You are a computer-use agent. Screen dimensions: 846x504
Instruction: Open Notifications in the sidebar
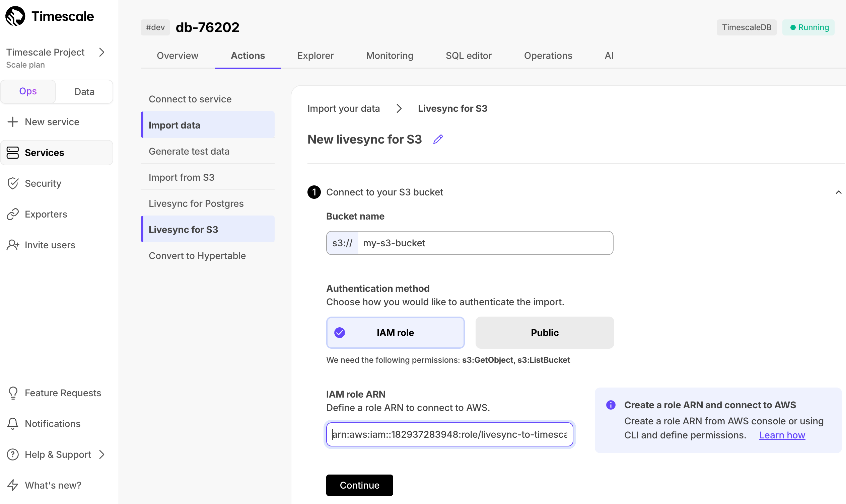point(57,423)
